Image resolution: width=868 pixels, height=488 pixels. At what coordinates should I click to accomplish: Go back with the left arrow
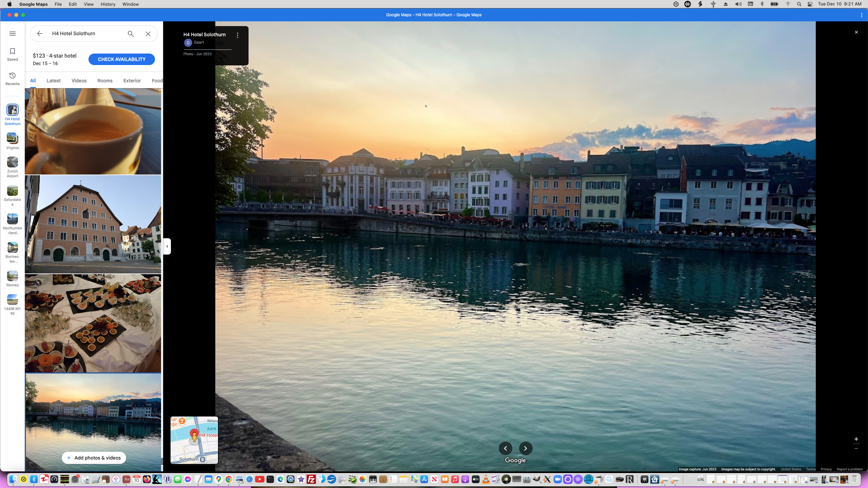(x=40, y=34)
